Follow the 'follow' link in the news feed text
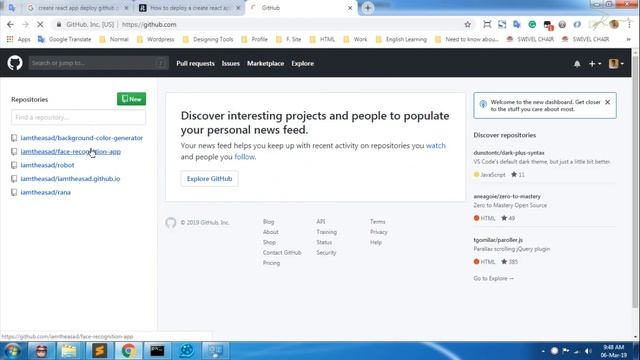The height and width of the screenshot is (360, 640). coord(244,157)
